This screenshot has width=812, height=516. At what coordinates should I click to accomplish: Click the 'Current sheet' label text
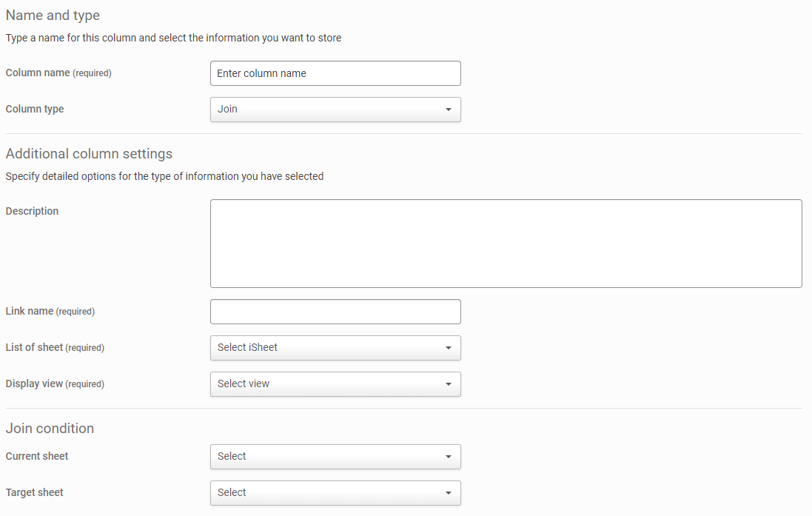coord(37,457)
